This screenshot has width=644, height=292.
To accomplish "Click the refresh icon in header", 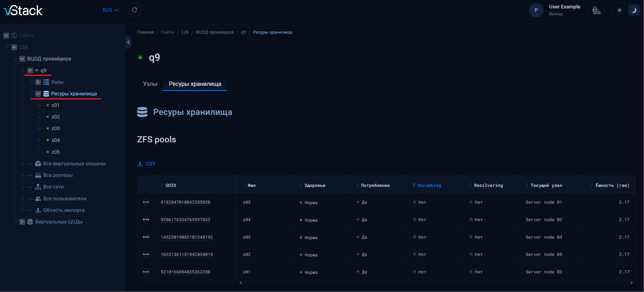I will tap(134, 10).
